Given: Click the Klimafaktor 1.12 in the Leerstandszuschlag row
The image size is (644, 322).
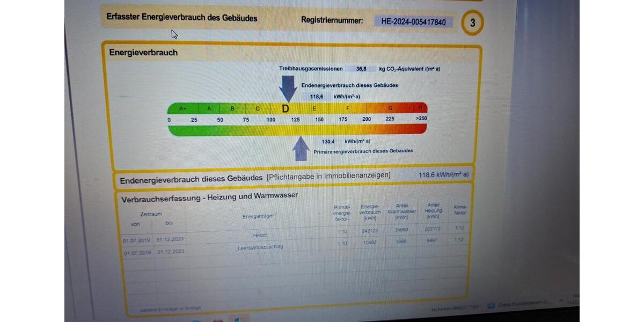Looking at the screenshot, I should coord(459,239).
